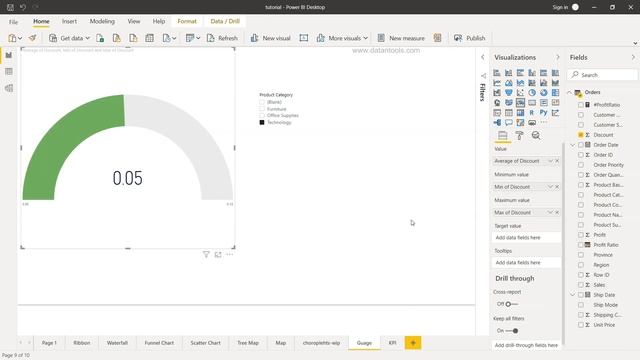640x360 pixels.
Task: Select the Funnel visual icon
Action: tap(509, 93)
